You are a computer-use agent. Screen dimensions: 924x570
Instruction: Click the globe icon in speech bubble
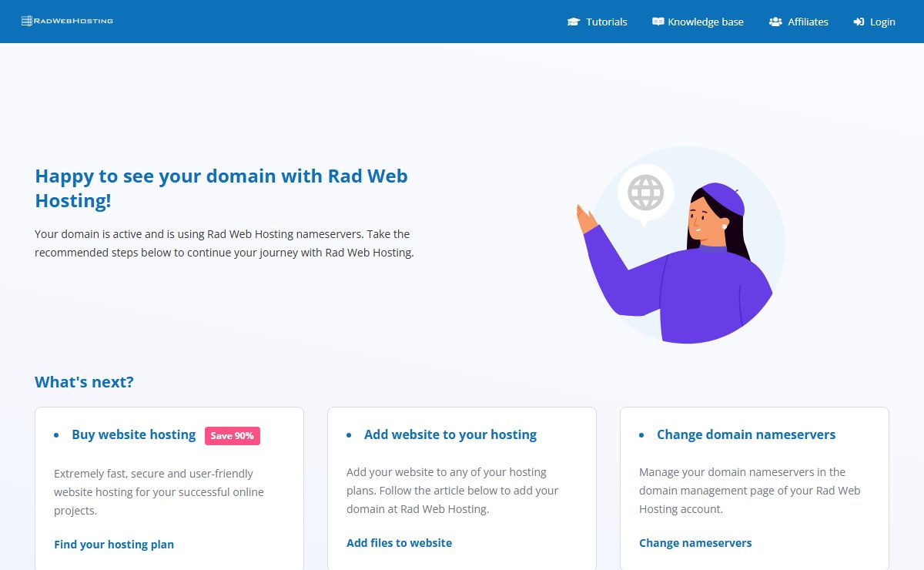click(x=645, y=193)
